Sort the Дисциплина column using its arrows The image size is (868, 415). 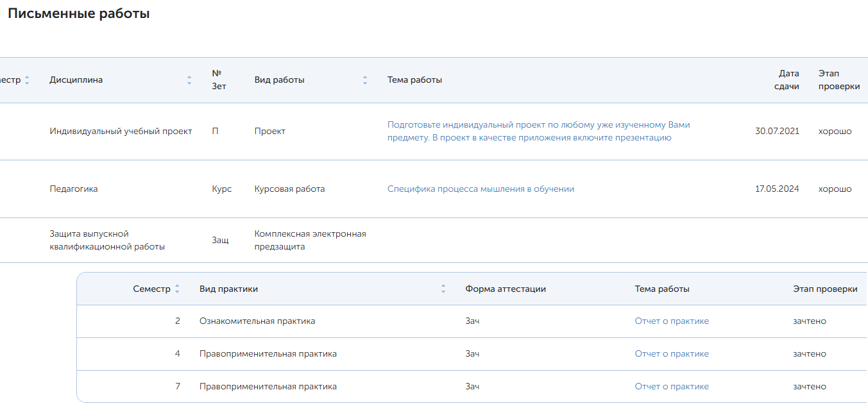189,80
